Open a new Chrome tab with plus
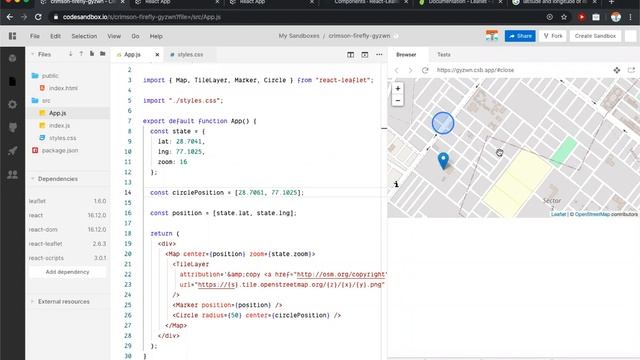The image size is (640, 360). coord(611,2)
